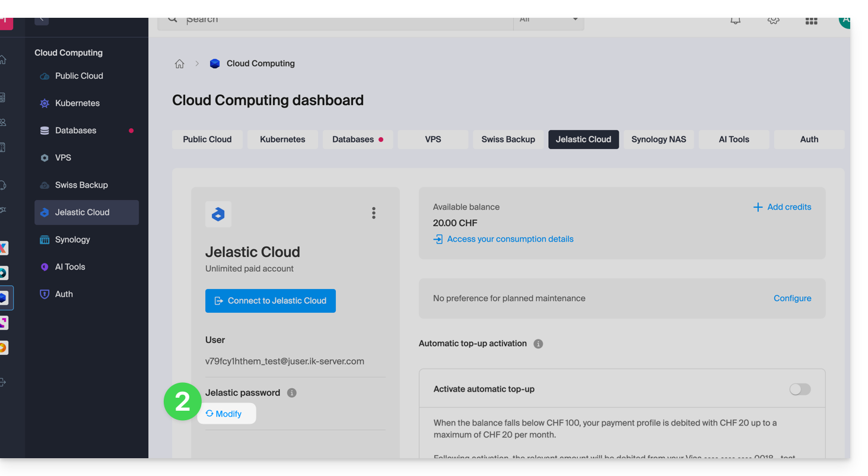Click the home breadcrumb icon
The width and height of the screenshot is (868, 476).
[179, 64]
